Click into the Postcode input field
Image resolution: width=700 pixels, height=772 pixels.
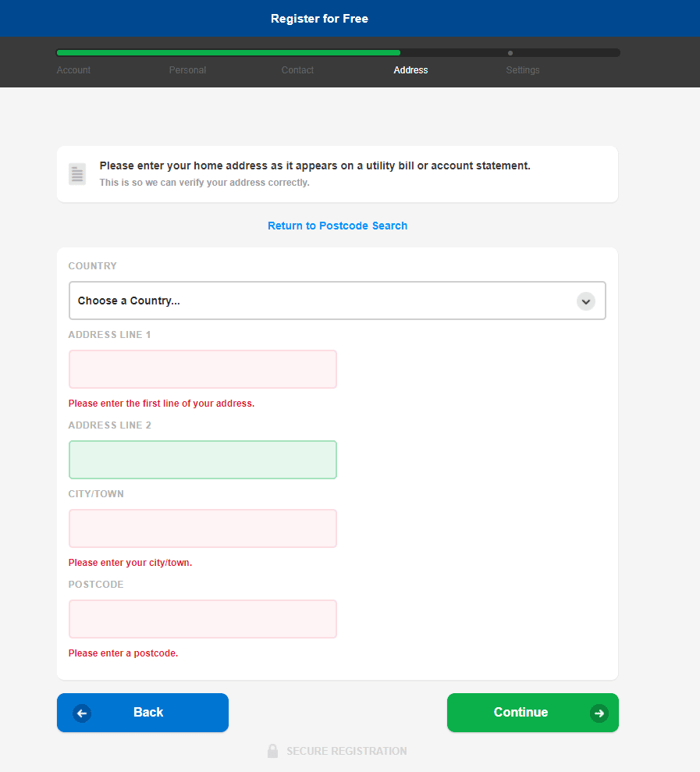pos(203,619)
